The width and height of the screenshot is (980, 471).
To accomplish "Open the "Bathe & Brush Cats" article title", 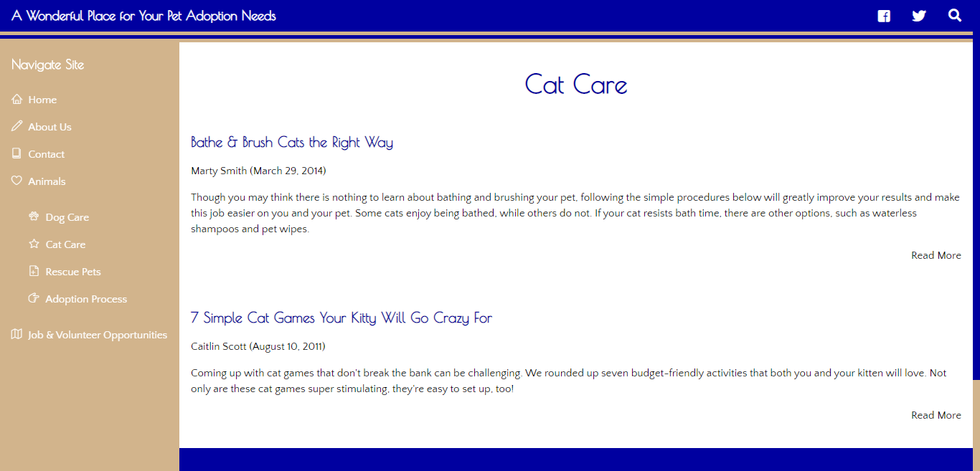I will [x=292, y=142].
